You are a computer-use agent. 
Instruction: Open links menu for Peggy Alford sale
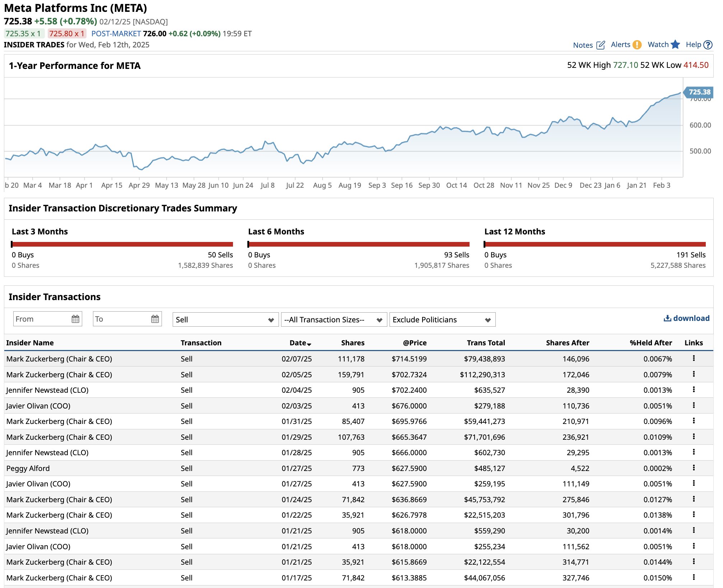click(694, 468)
